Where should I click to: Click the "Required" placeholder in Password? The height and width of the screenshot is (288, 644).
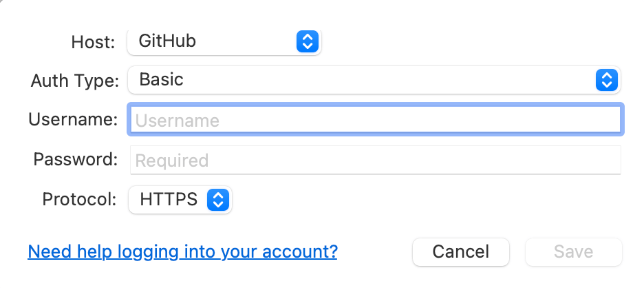point(171,161)
